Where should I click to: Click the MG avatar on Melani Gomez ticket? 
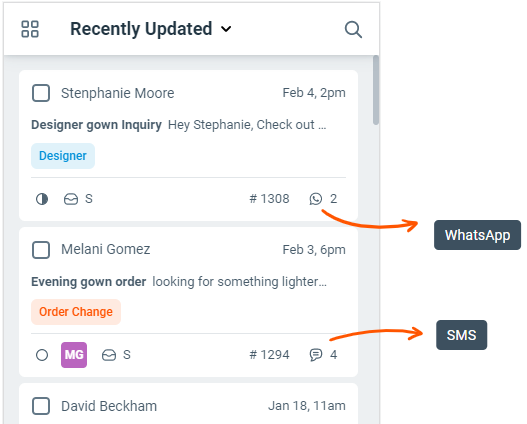(74, 355)
